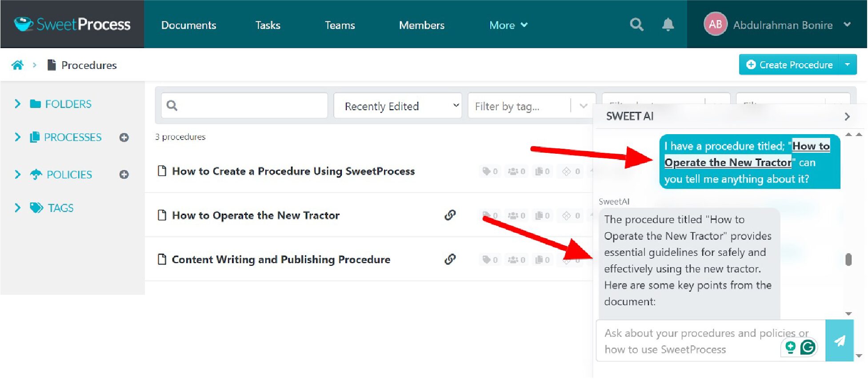Screen dimensions: 868x379
Task: Click link icon on New Tractor procedure
Action: [450, 215]
